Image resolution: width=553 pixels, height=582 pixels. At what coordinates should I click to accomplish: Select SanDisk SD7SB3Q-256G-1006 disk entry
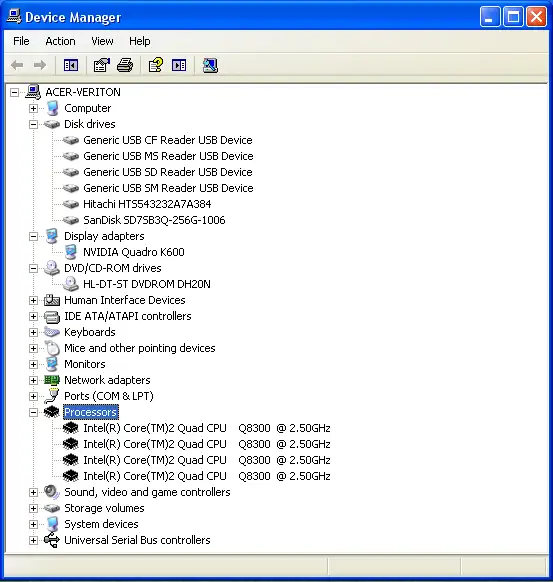(x=154, y=220)
